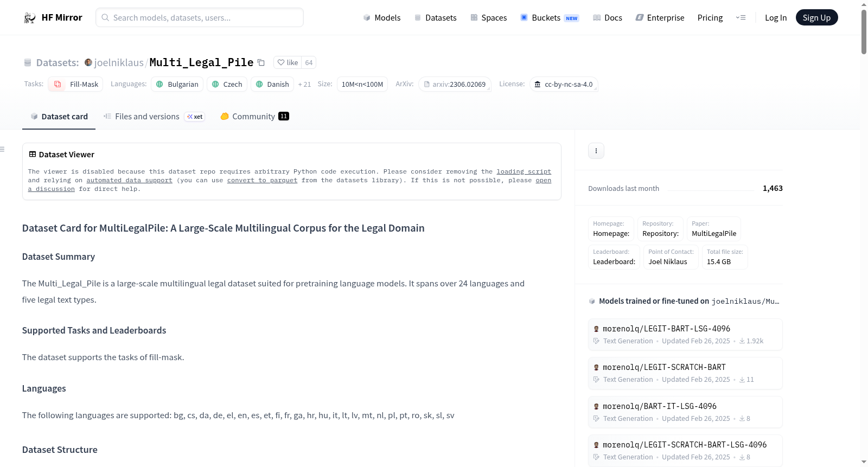
Task: Click the Log In link
Action: tap(776, 18)
